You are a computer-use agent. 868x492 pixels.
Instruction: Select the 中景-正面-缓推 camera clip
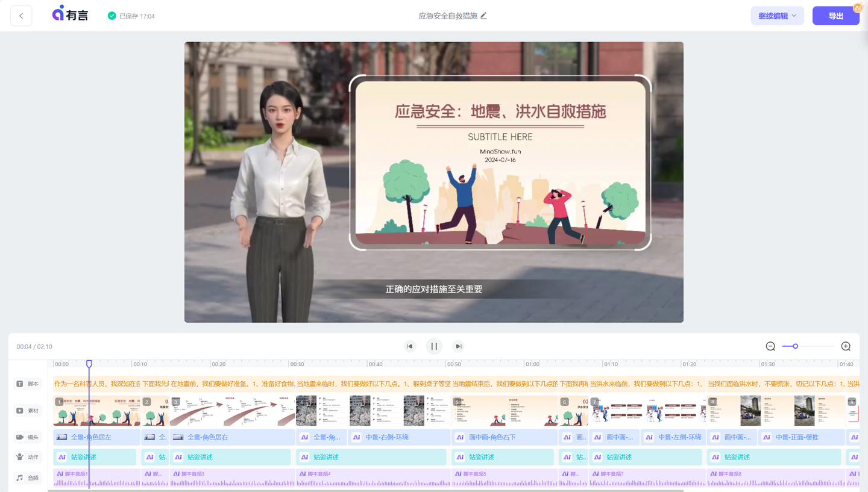click(802, 437)
